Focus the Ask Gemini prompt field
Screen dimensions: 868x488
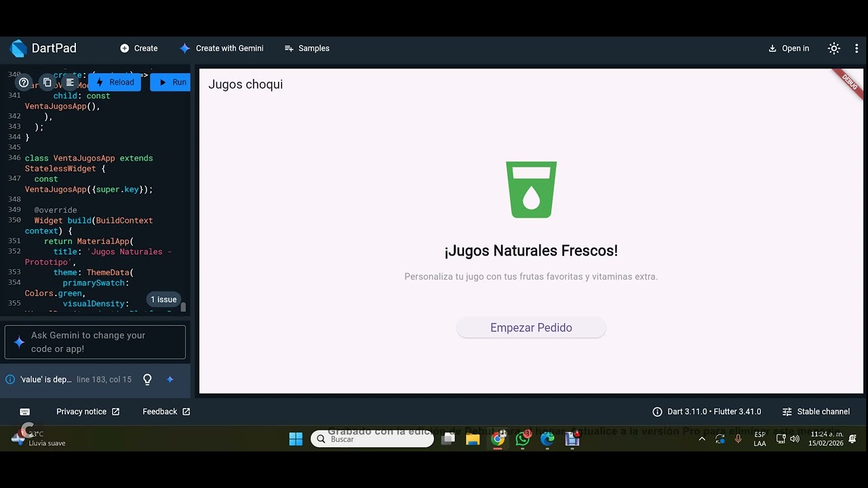coord(95,342)
